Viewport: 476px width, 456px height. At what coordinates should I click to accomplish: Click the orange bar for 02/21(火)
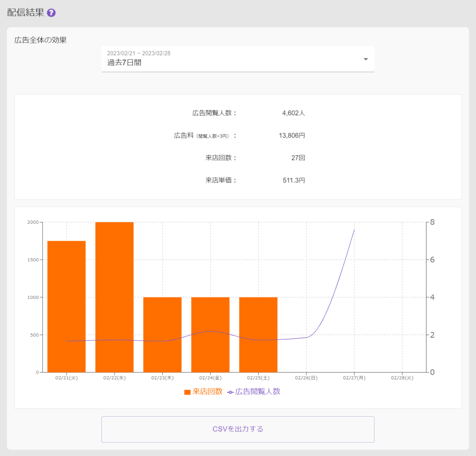(67, 307)
